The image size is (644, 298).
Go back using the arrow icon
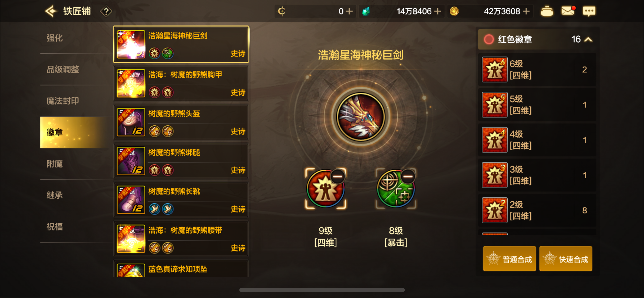pyautogui.click(x=51, y=11)
